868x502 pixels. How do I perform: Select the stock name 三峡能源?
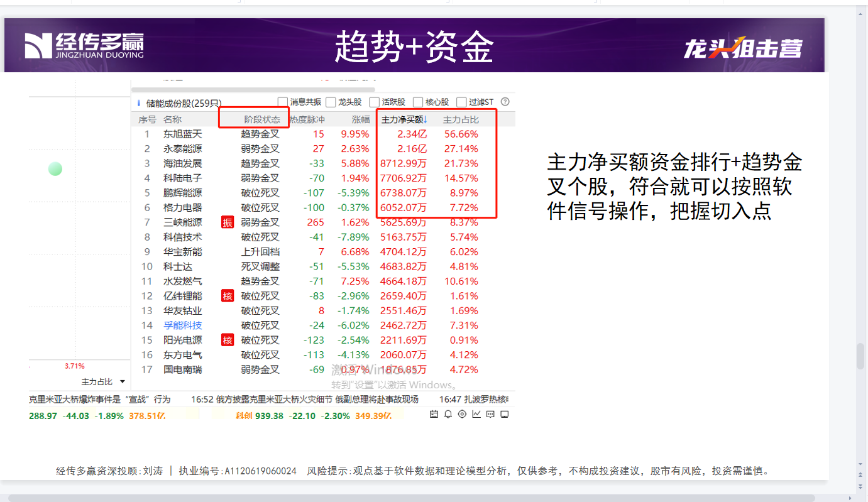click(182, 222)
